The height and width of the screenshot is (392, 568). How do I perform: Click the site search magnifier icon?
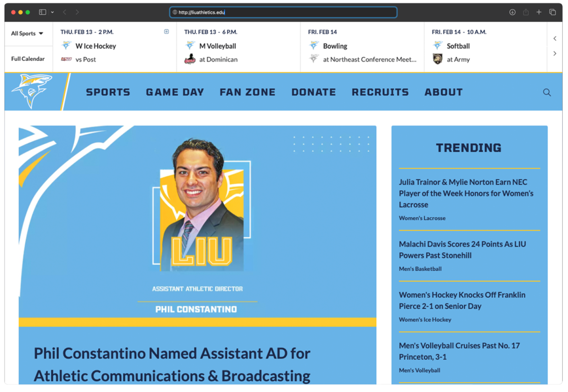coord(547,92)
